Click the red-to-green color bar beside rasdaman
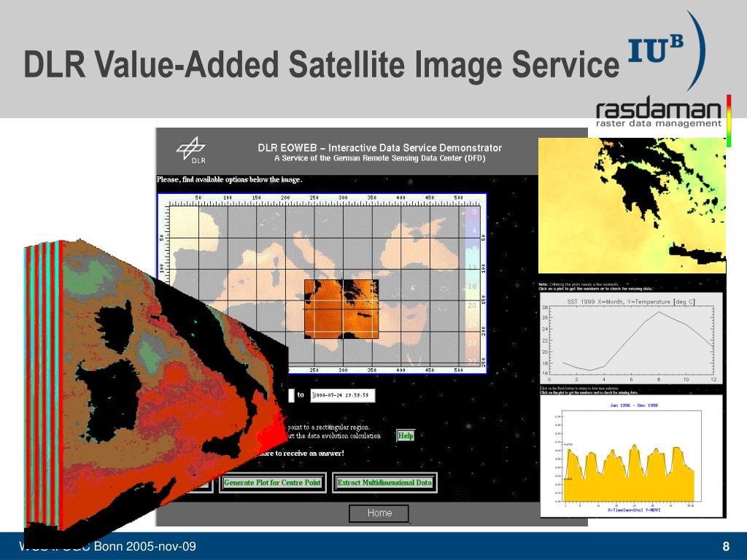Image resolution: width=747 pixels, height=560 pixels. 729,121
